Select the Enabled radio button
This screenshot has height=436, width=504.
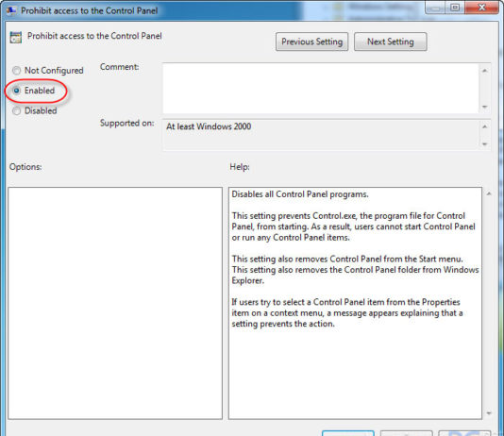[16, 91]
